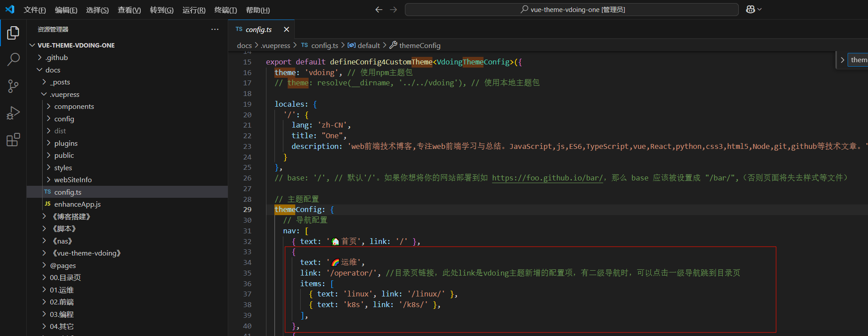Expand the 03.编程 folder
The width and height of the screenshot is (868, 336).
point(127,314)
